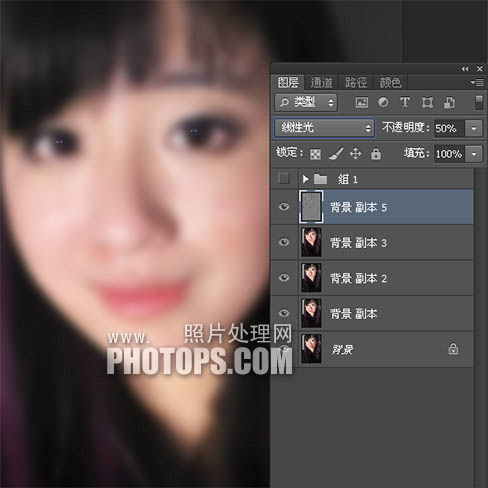The image size is (488, 488).
Task: Lock image pixels brush icon
Action: pyautogui.click(x=336, y=154)
